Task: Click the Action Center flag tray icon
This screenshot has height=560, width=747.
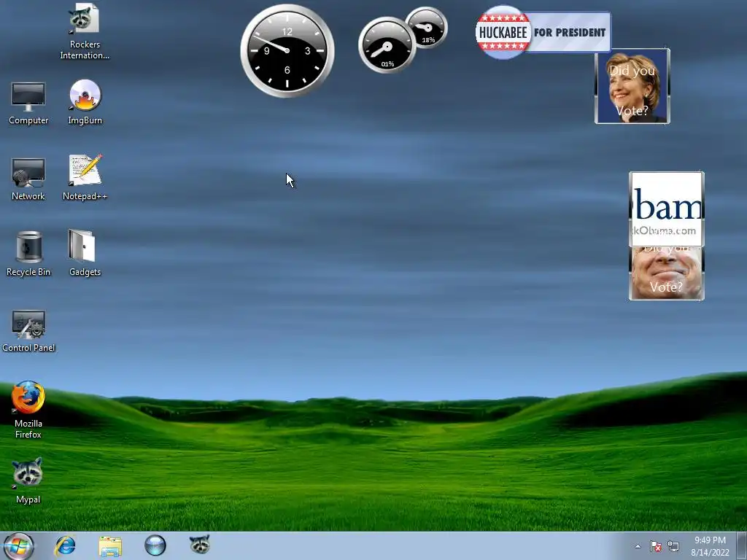Action: [x=656, y=546]
